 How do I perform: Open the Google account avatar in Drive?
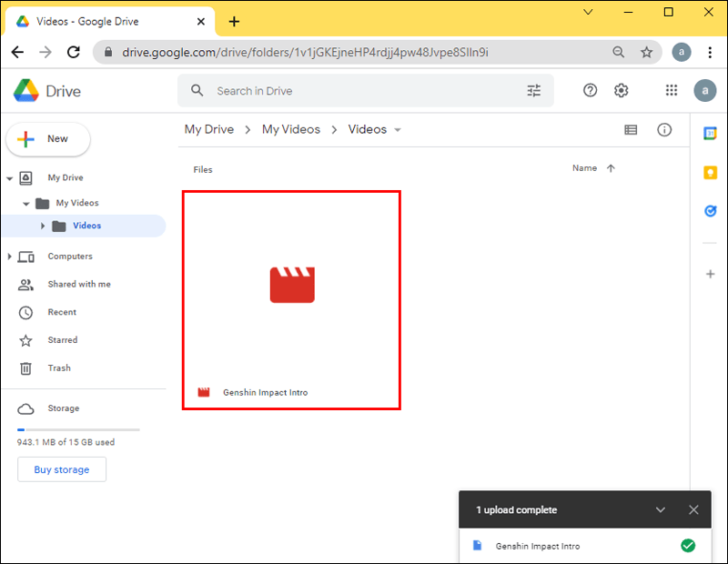click(704, 91)
